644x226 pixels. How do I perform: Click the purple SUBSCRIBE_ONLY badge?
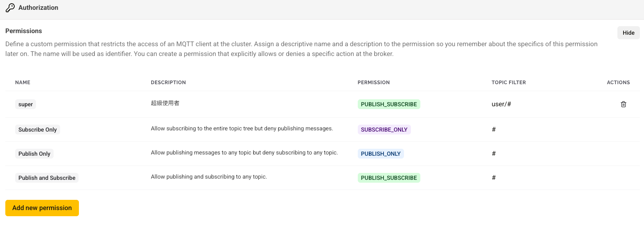tap(384, 130)
